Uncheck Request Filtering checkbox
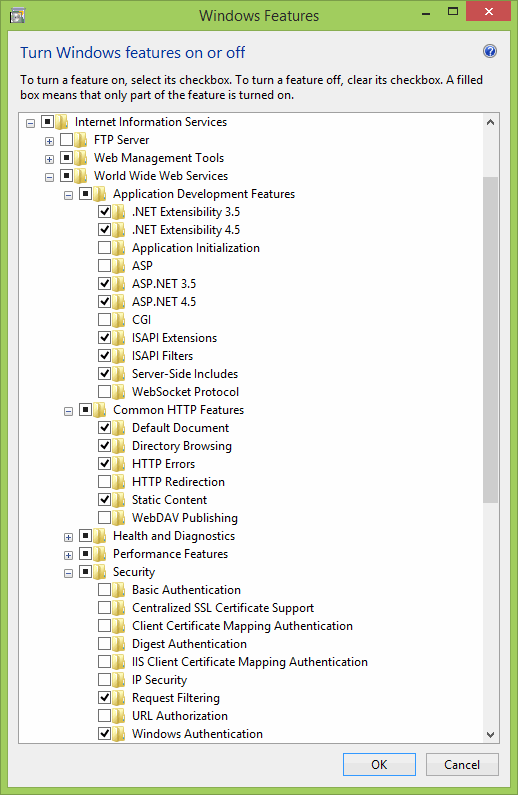 (x=104, y=698)
